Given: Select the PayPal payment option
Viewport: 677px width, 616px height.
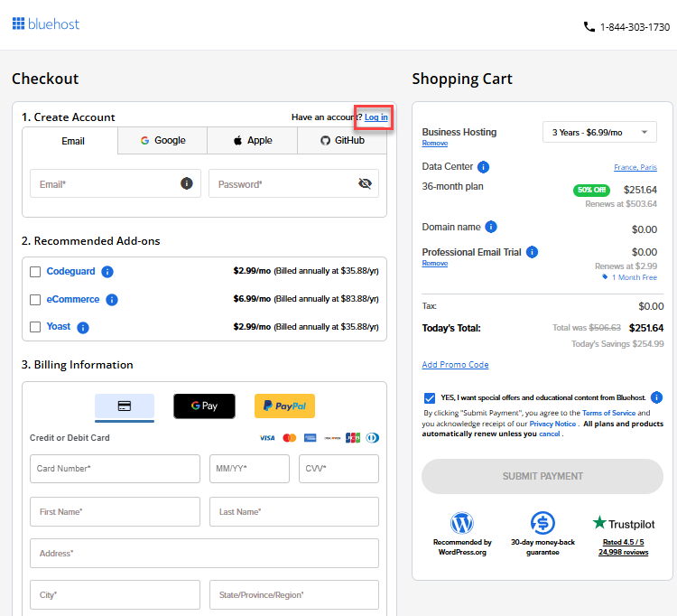Looking at the screenshot, I should (x=284, y=406).
